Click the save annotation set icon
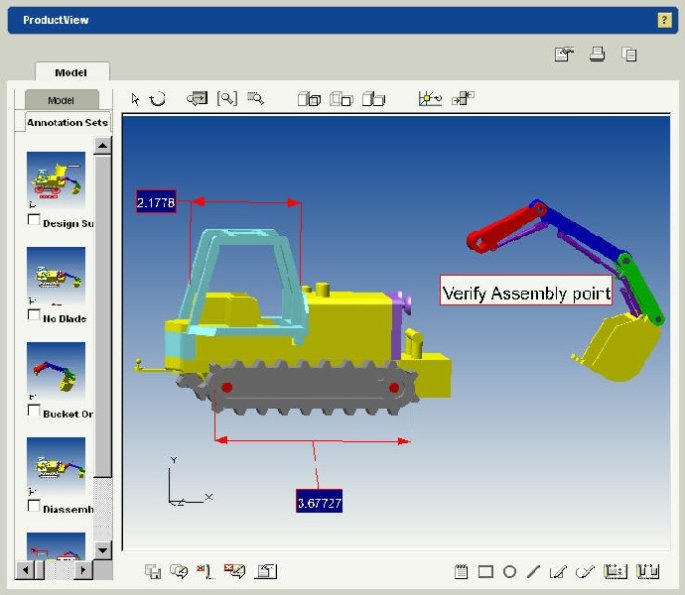This screenshot has height=595, width=685. [x=153, y=571]
